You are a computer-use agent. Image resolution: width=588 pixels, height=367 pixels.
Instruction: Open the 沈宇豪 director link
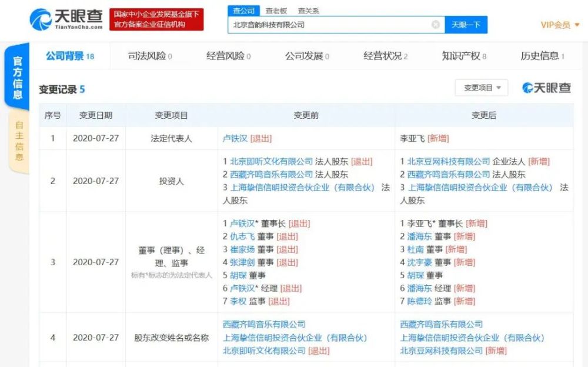coord(420,262)
